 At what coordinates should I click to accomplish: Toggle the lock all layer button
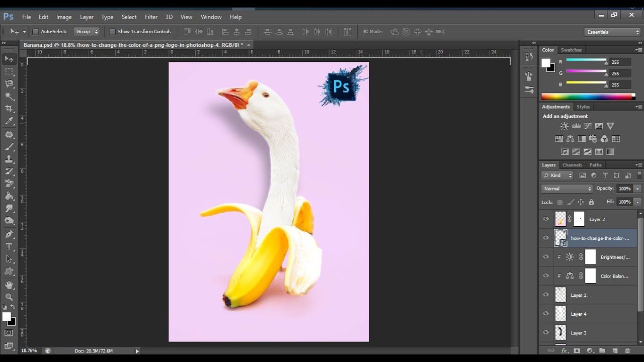[591, 202]
